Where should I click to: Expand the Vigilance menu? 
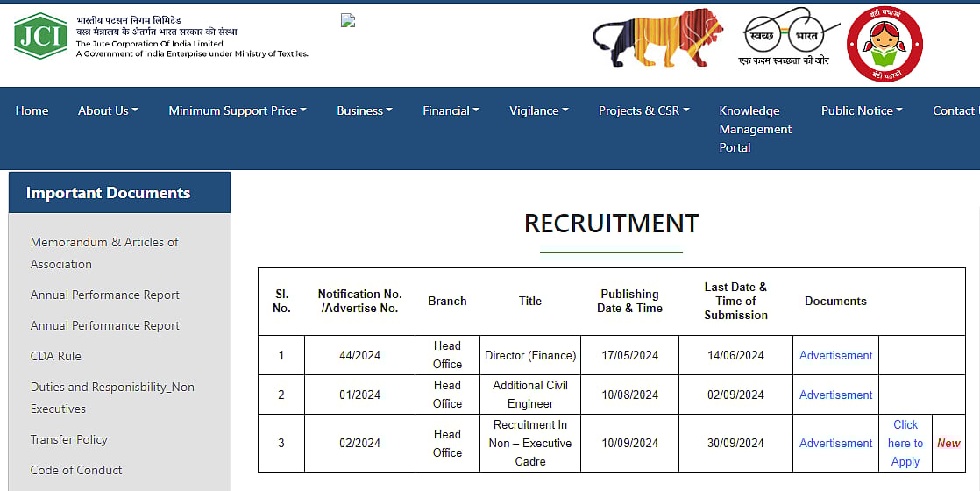539,110
